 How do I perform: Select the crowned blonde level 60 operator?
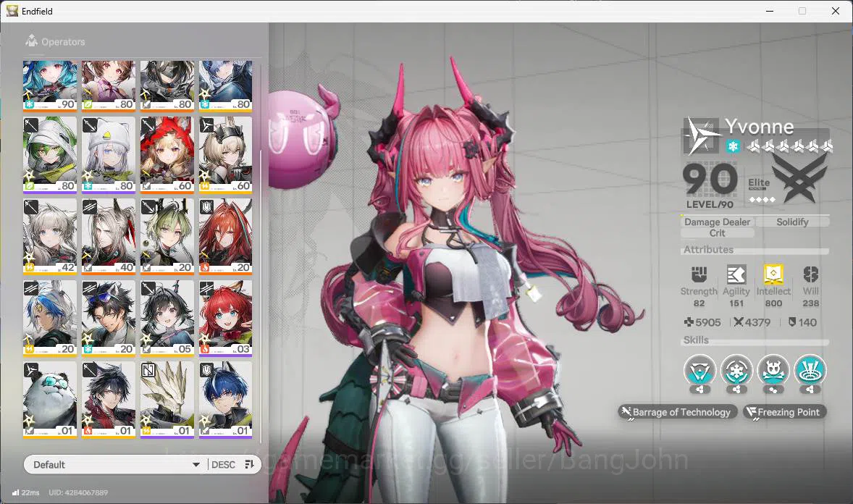(225, 154)
